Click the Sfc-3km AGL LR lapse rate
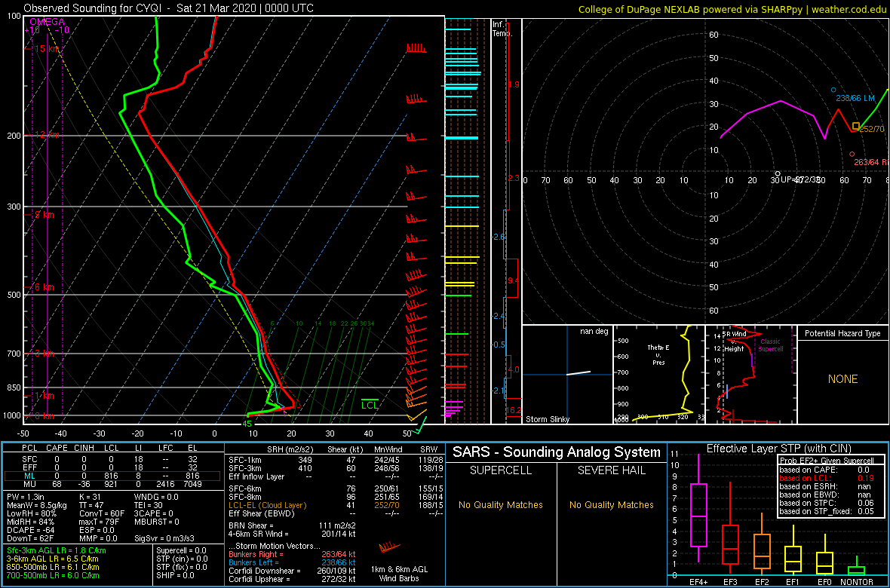The height and width of the screenshot is (588, 890). point(57,551)
